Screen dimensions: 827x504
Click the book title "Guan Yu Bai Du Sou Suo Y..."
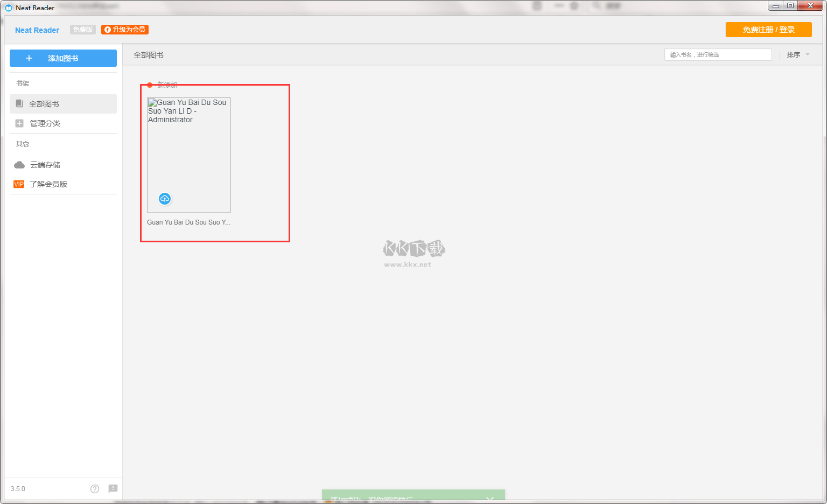(188, 222)
